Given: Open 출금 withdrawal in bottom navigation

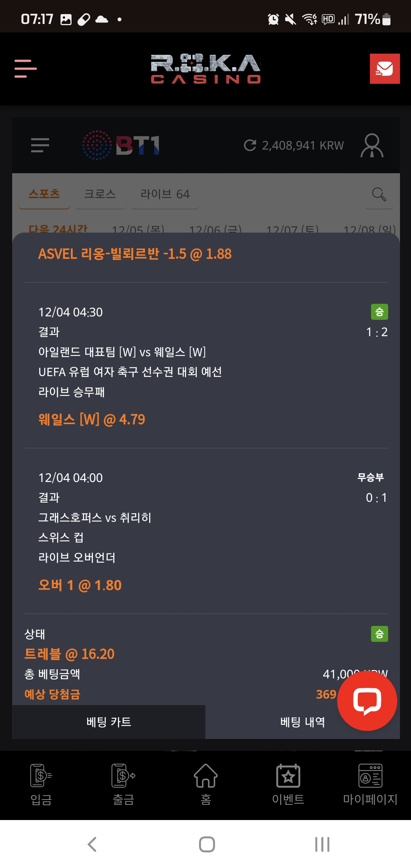Looking at the screenshot, I should click(x=123, y=784).
